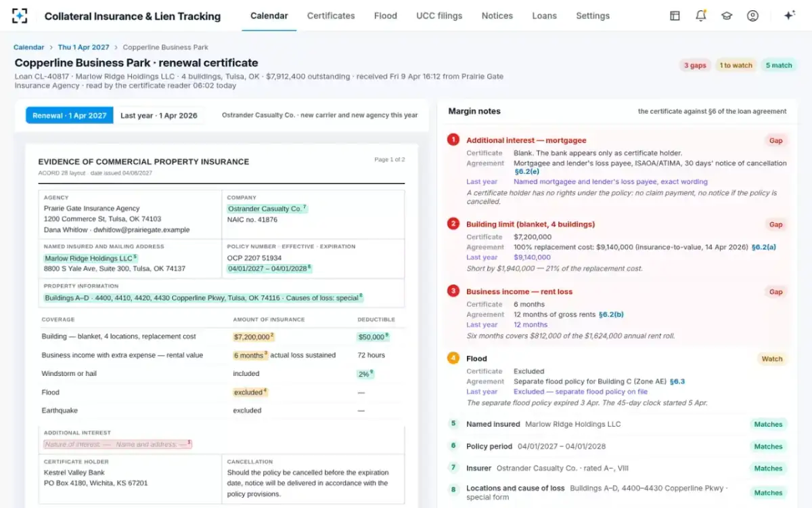Open the layout panel icon in header
812x508 pixels.
(675, 16)
